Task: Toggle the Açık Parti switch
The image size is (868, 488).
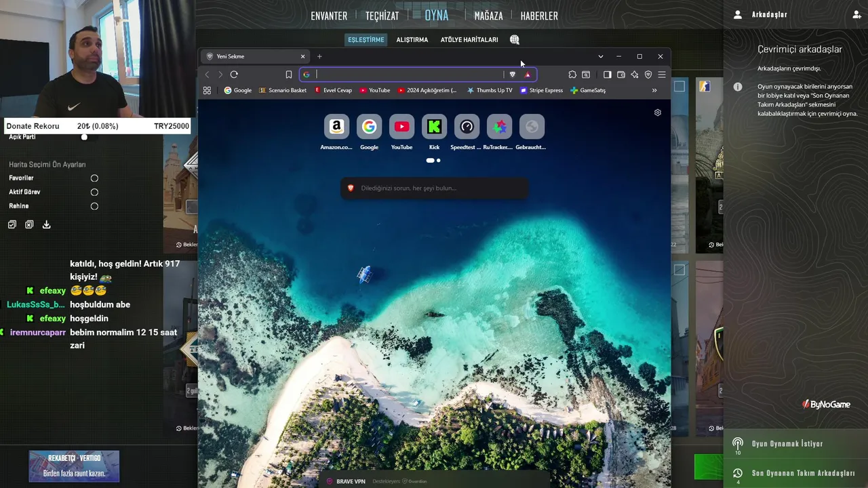Action: click(84, 137)
